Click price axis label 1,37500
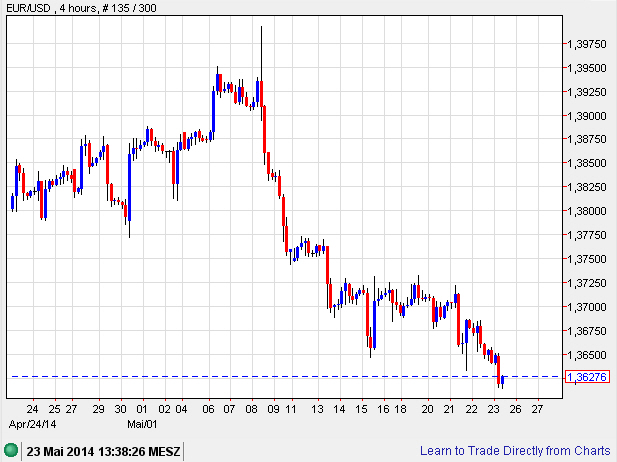 (587, 259)
